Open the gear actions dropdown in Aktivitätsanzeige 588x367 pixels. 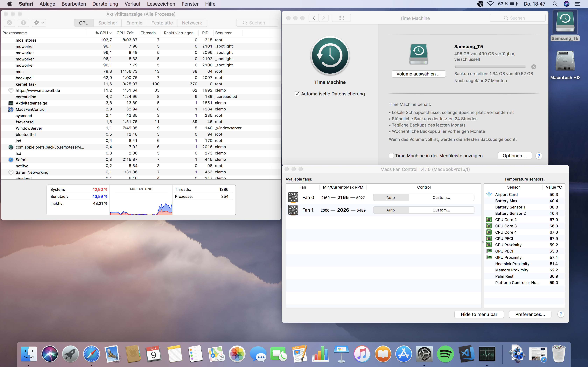[x=39, y=23]
